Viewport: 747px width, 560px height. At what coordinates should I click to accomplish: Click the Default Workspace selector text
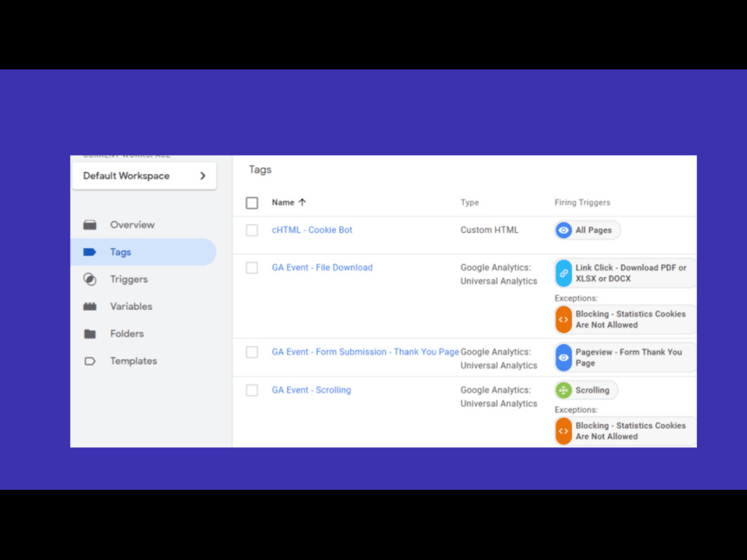126,175
